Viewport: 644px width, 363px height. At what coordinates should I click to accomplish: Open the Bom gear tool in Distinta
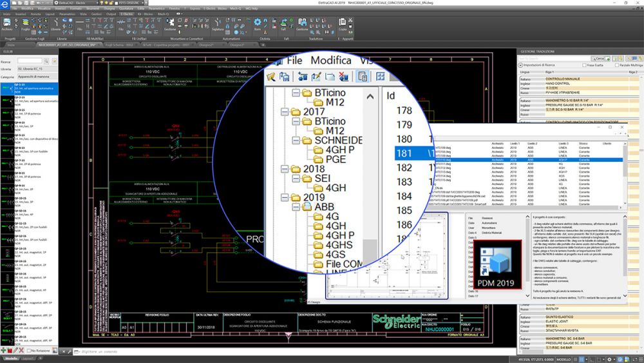click(x=258, y=24)
